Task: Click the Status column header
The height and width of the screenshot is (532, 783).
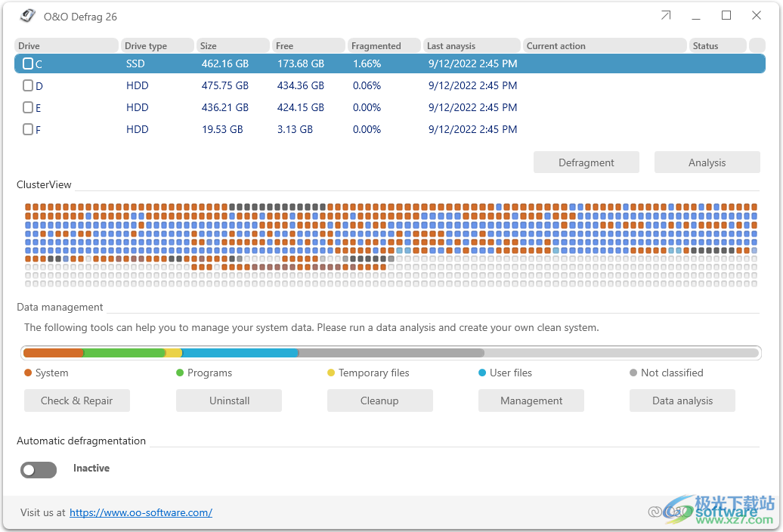Action: 717,45
